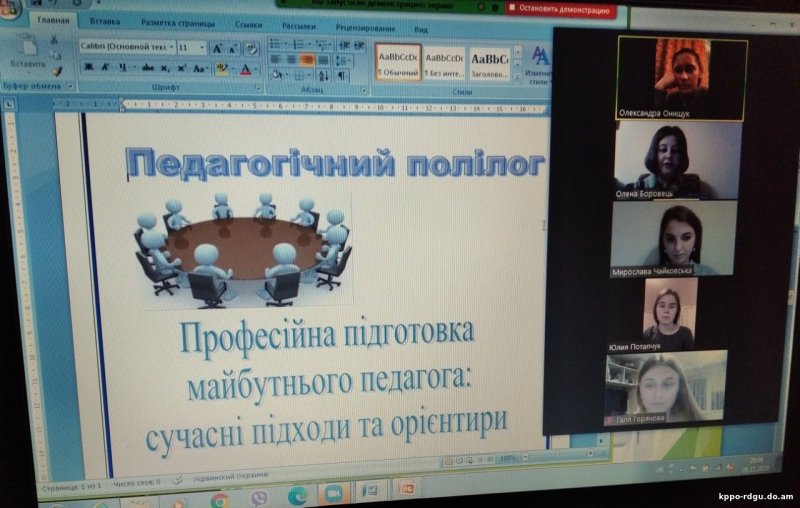Viewport: 800px width, 508px height.
Task: Apply the yellow text highlight color
Action: (x=221, y=69)
